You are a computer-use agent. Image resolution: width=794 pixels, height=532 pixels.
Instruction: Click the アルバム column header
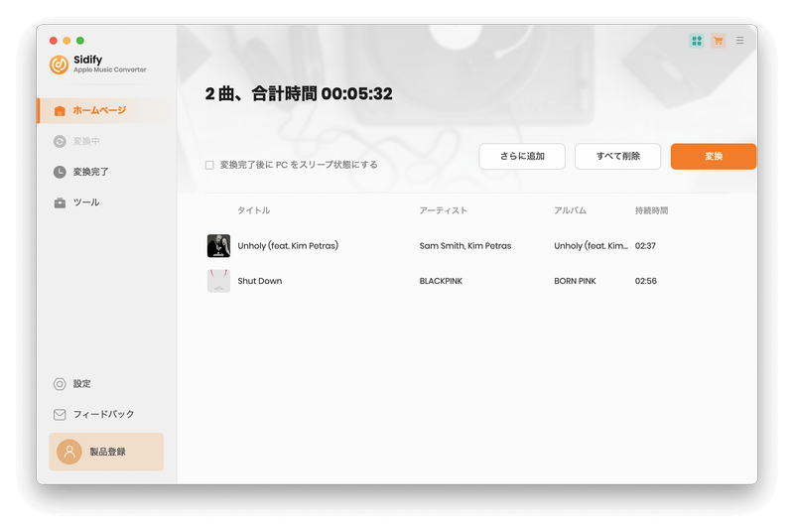570,210
